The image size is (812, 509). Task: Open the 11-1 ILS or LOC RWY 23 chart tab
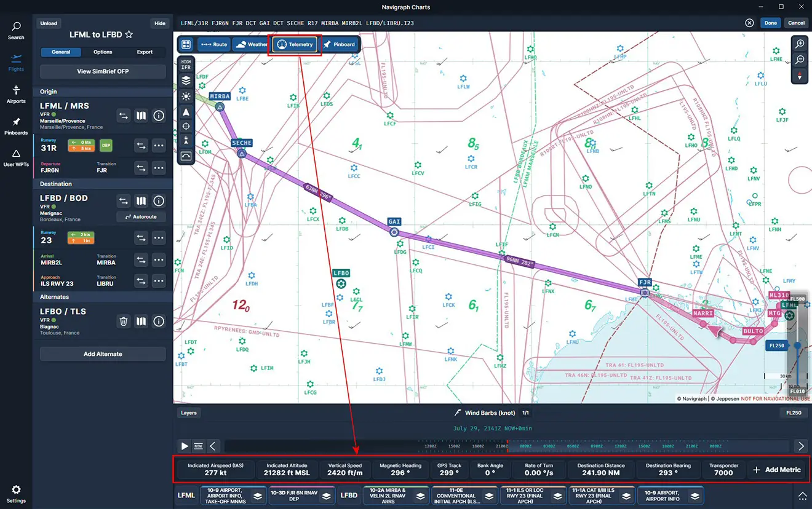pyautogui.click(x=533, y=495)
